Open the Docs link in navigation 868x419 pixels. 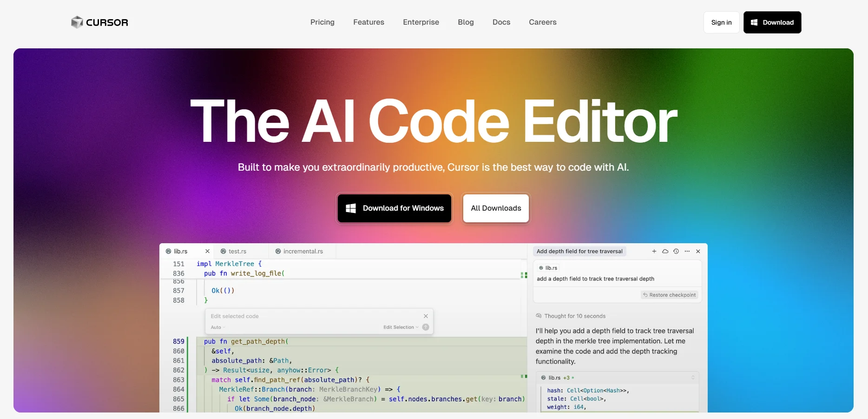[501, 22]
